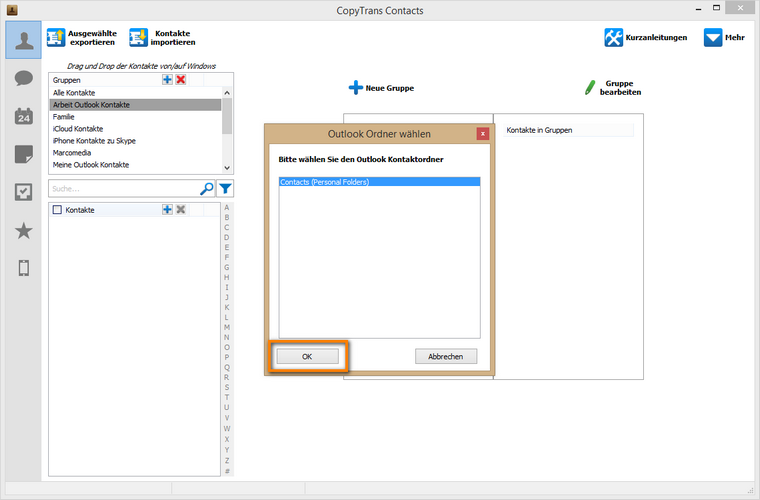Click Kontakte importieren toolbar button
760x500 pixels.
[163, 38]
